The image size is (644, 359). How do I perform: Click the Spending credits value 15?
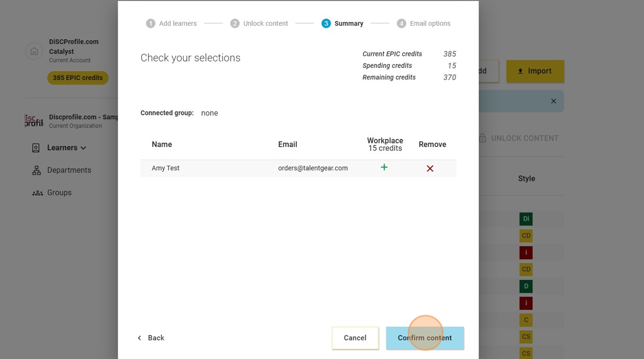(452, 65)
